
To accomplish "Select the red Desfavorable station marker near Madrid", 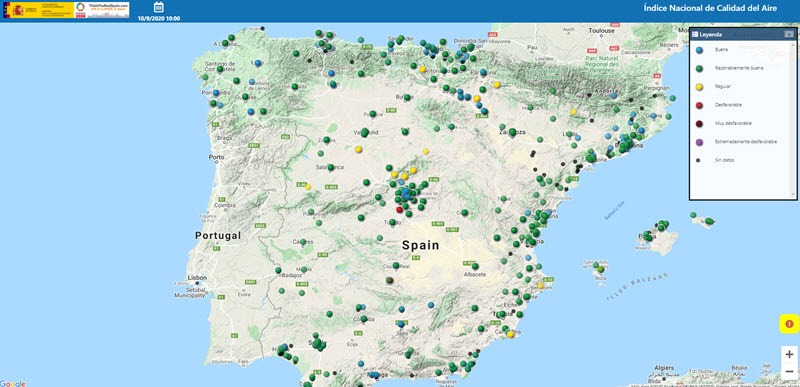I will [399, 210].
